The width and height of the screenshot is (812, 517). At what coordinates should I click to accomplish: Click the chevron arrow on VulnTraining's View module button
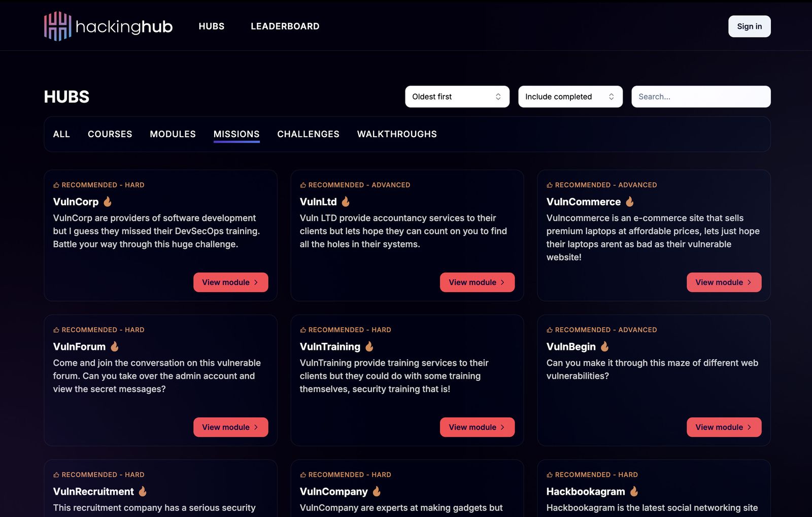pyautogui.click(x=502, y=427)
